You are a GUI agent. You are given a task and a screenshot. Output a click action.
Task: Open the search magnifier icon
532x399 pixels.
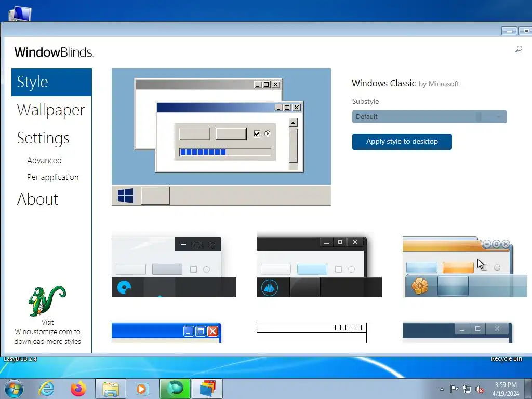518,49
